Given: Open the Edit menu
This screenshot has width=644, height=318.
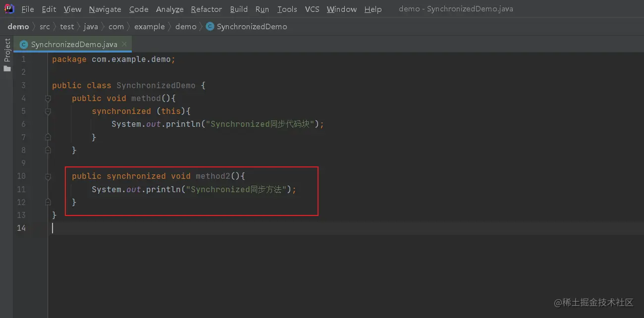Looking at the screenshot, I should (49, 9).
